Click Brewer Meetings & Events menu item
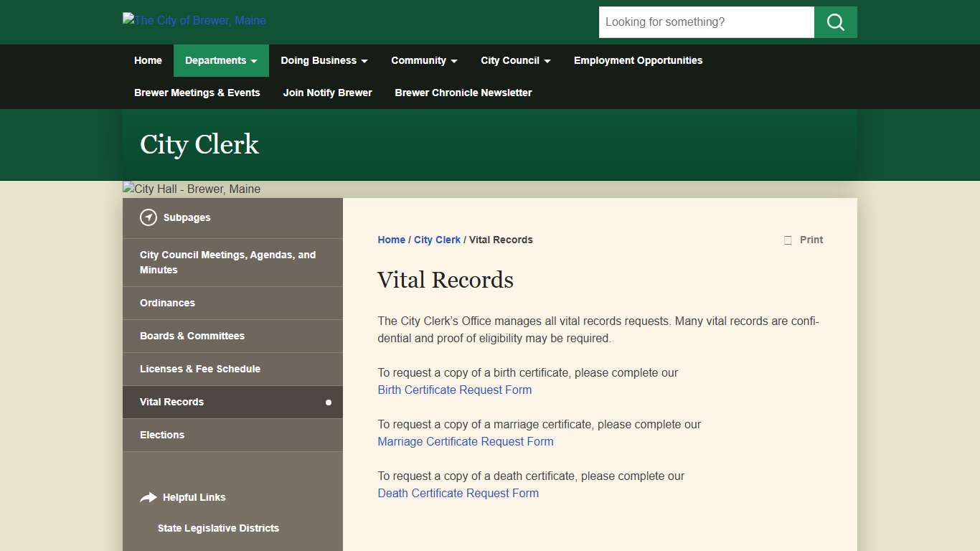Screen dimensions: 980x551 pos(197,93)
